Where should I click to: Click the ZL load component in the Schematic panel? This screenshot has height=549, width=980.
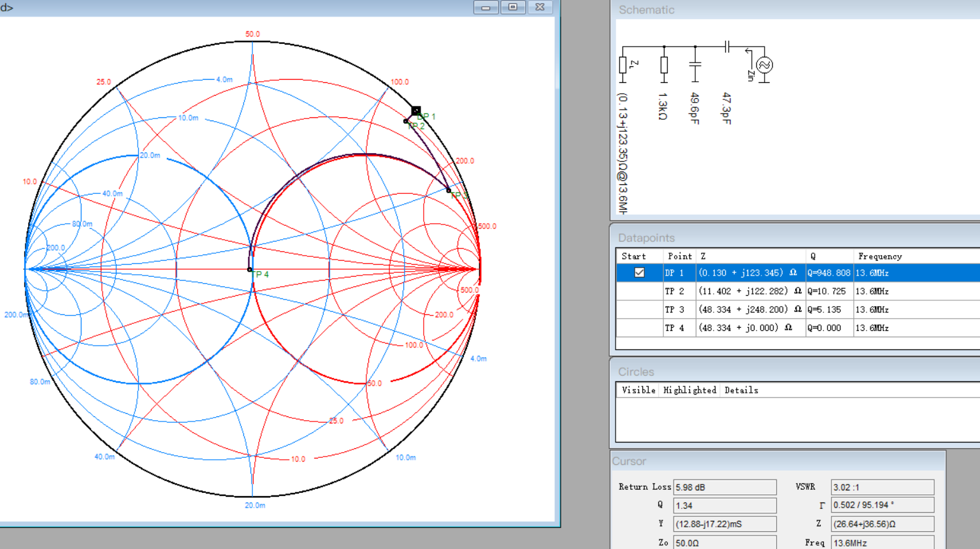coord(623,64)
